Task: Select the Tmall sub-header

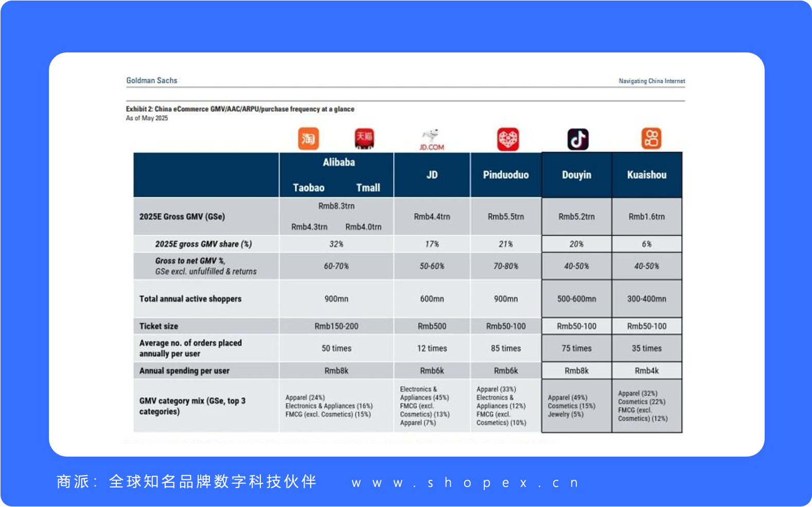Action: [368, 188]
